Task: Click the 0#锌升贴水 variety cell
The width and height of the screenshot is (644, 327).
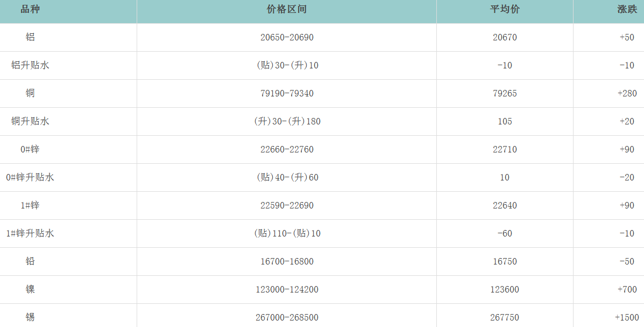Action: click(x=30, y=178)
